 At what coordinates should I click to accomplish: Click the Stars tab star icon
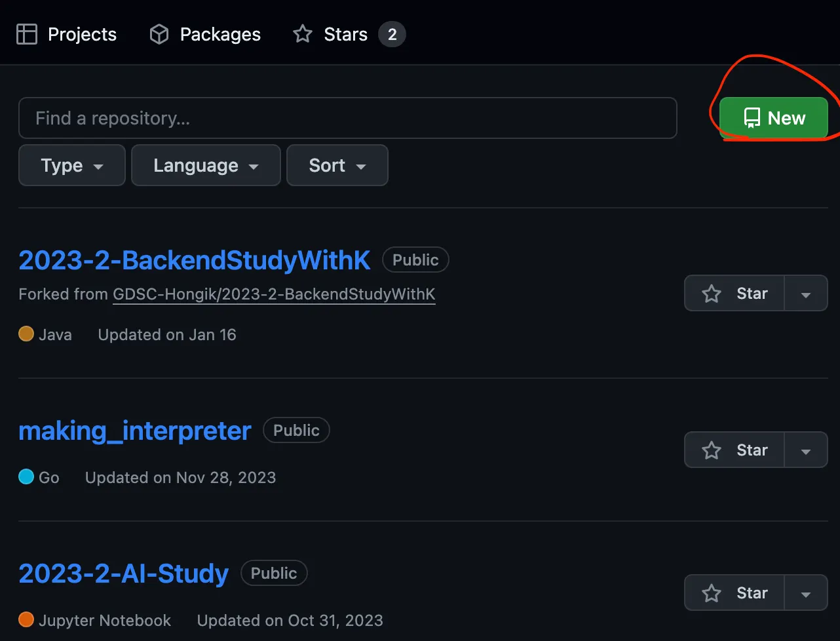pos(303,34)
